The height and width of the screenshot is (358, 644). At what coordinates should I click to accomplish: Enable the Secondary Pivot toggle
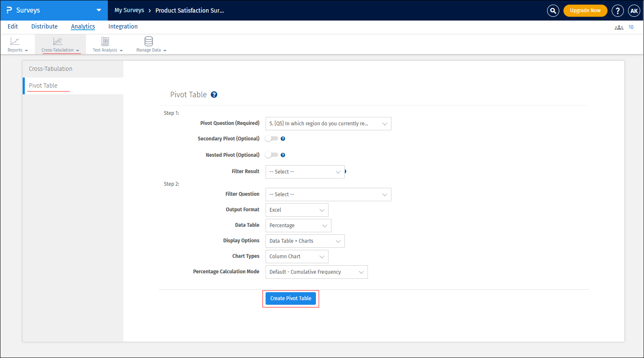coord(271,138)
